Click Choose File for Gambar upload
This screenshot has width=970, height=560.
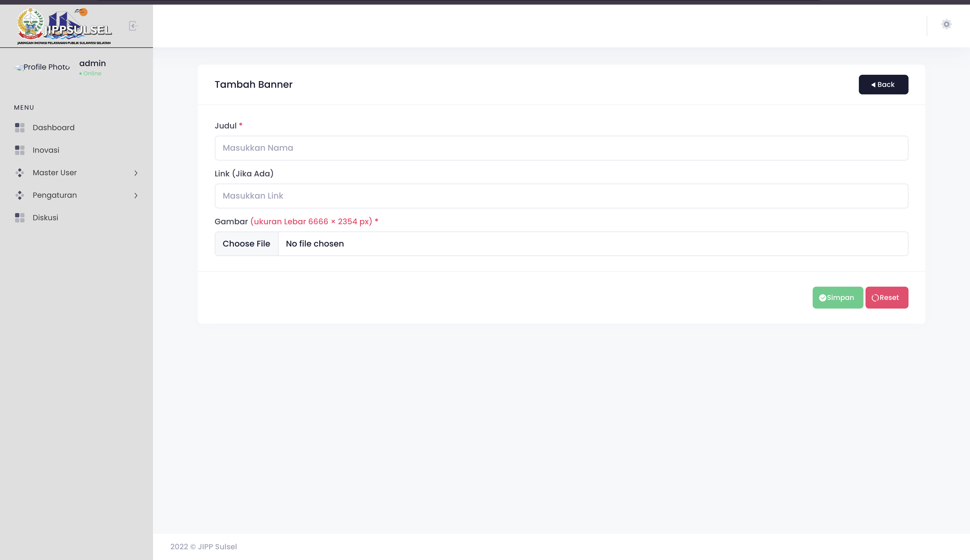(247, 243)
